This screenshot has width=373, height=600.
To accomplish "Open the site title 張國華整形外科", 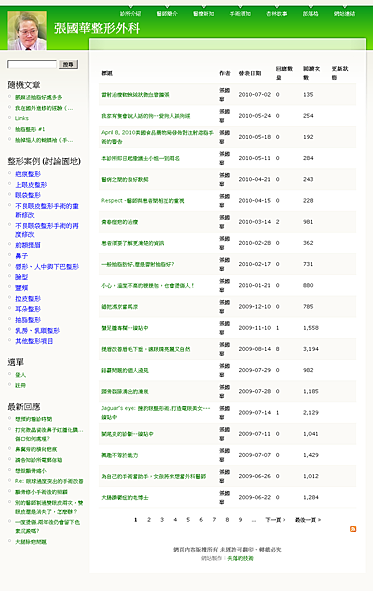I will coord(97,29).
